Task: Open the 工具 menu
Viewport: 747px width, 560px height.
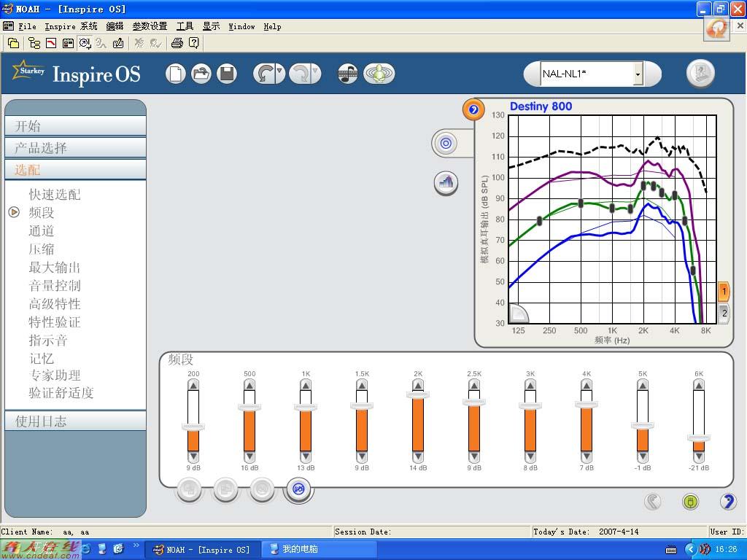Action: (185, 27)
